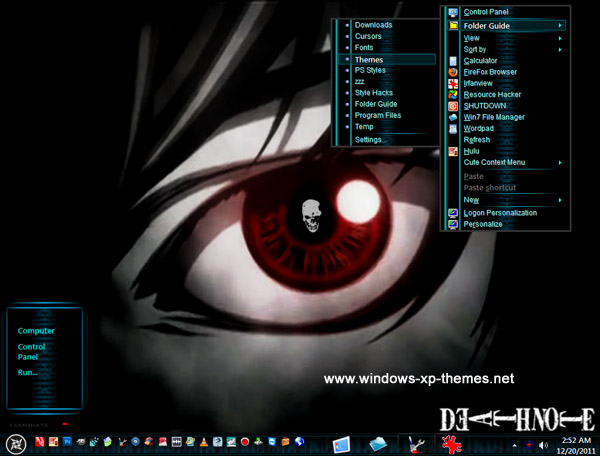Click the Wordpad icon in context menu

click(453, 129)
